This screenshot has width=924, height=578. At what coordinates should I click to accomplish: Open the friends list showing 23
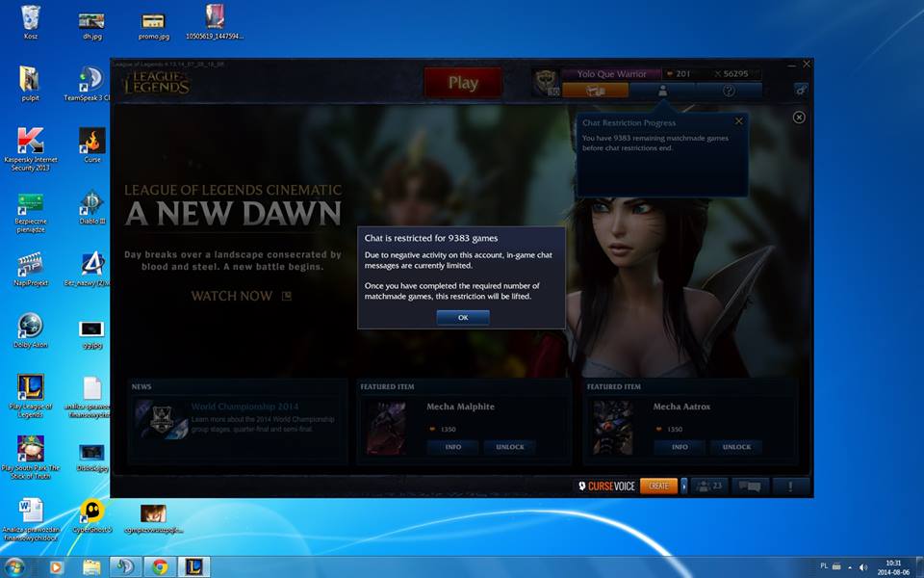709,486
